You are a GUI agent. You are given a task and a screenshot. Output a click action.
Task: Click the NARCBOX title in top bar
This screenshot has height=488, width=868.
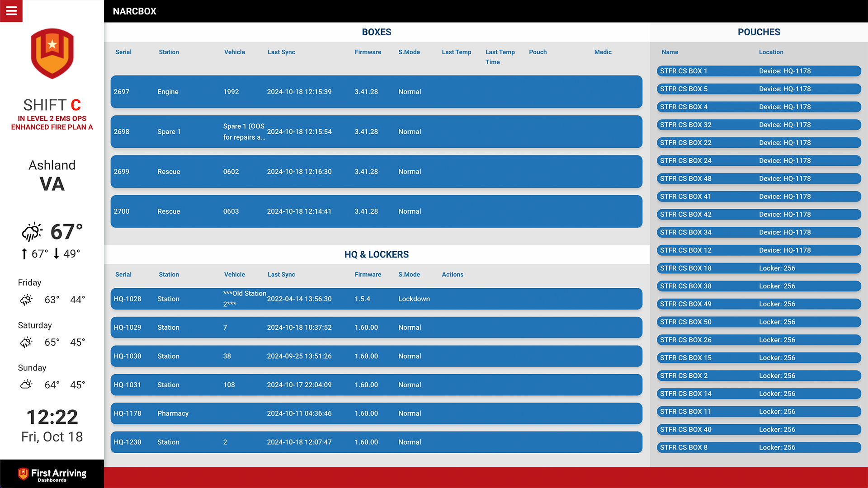[x=134, y=11]
